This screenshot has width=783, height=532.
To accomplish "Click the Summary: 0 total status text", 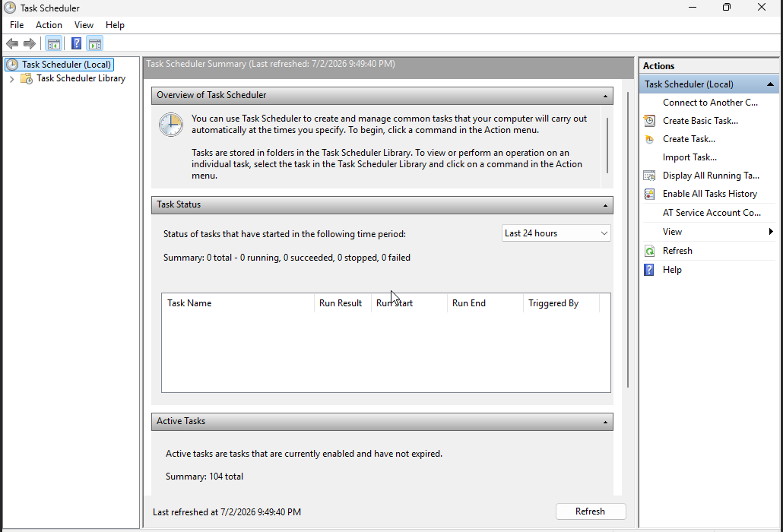I will click(x=287, y=258).
